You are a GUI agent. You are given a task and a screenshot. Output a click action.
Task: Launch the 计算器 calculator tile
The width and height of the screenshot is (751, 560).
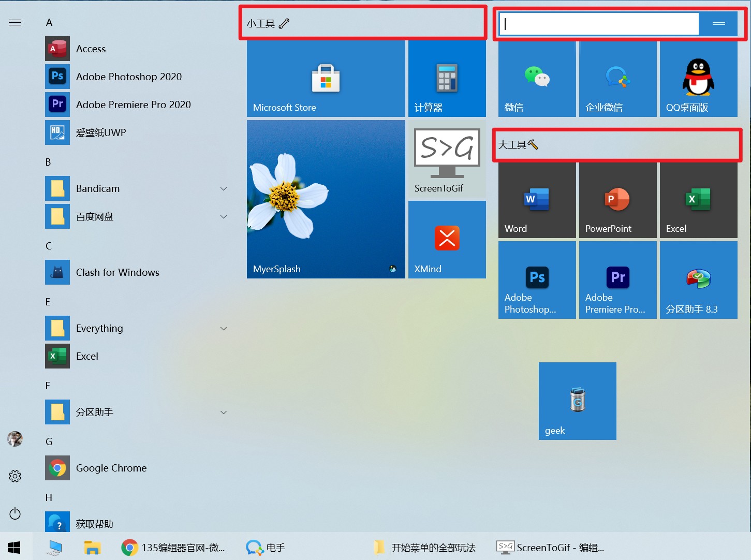[447, 78]
